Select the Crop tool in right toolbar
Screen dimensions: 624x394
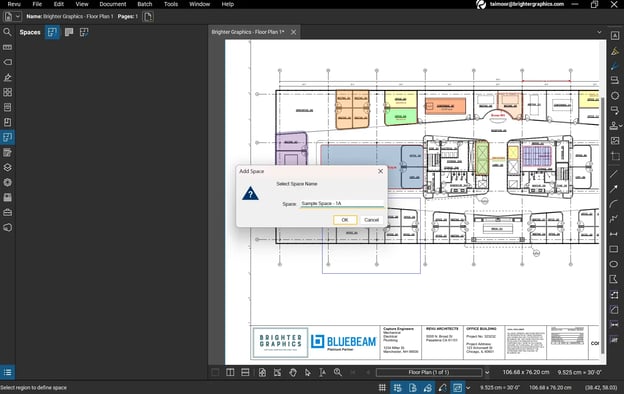614,156
